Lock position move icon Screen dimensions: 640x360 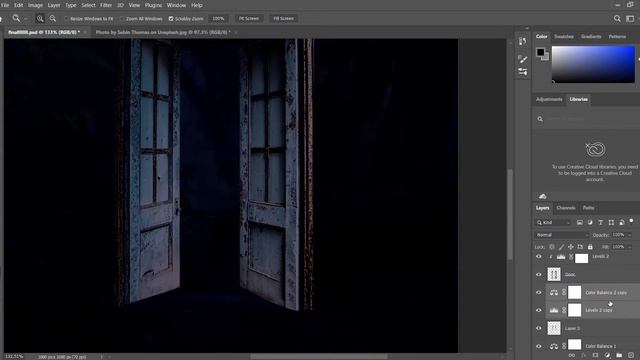[x=571, y=247]
